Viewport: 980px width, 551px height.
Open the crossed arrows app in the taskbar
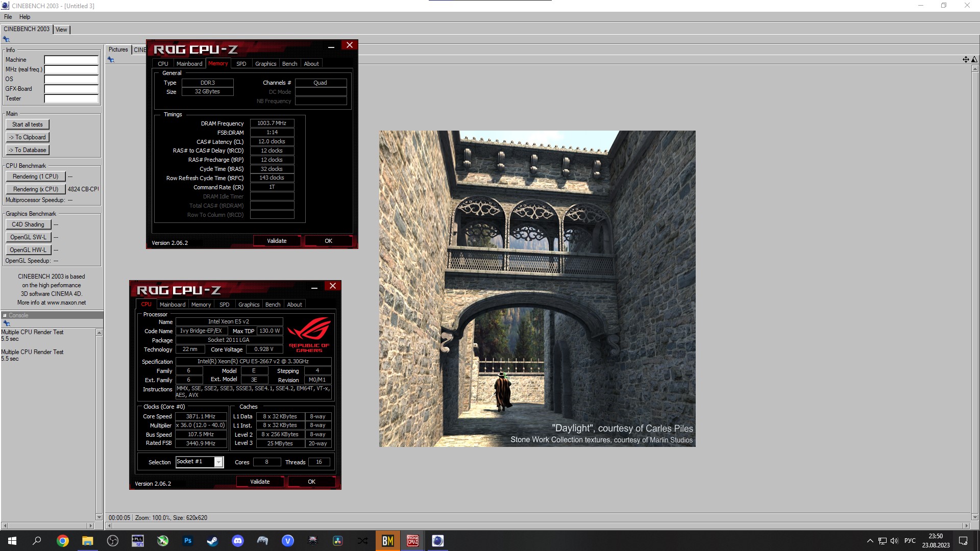(362, 541)
